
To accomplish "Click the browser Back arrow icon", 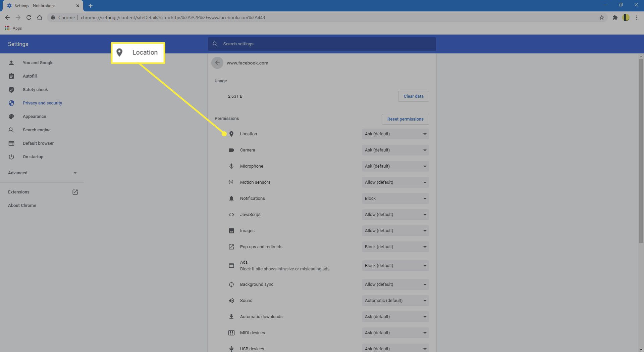I will tap(7, 17).
